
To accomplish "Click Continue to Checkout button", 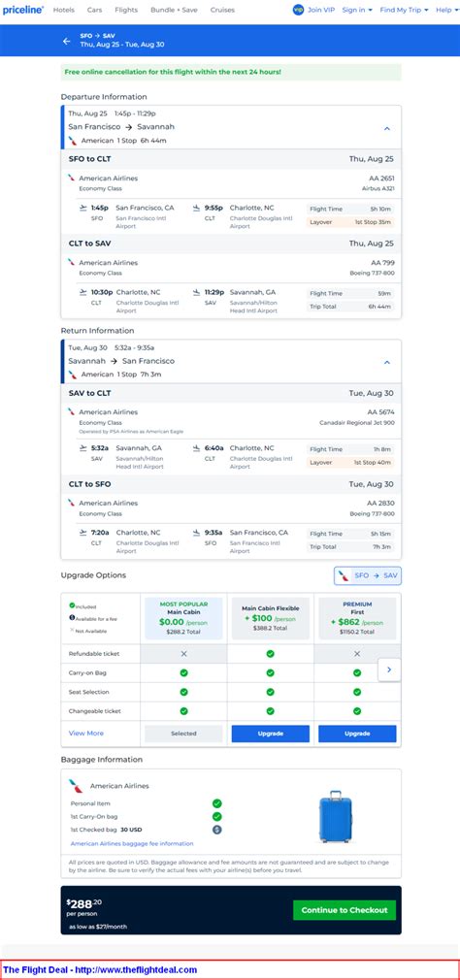I will [x=345, y=910].
